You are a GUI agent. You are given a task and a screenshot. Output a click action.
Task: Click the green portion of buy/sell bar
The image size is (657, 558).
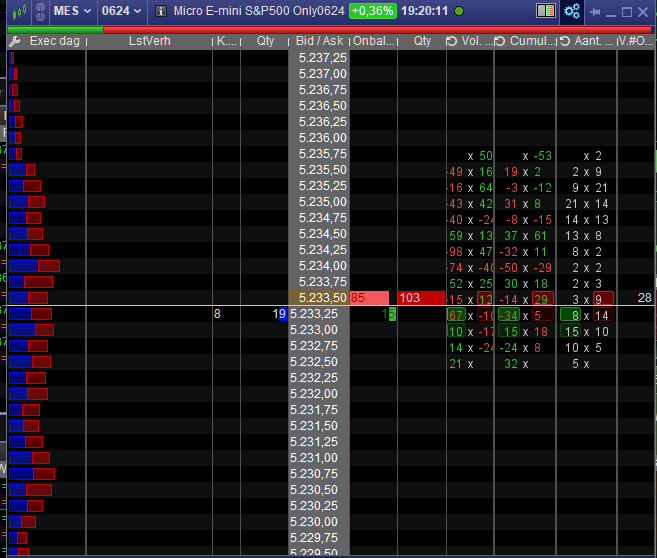55,30
